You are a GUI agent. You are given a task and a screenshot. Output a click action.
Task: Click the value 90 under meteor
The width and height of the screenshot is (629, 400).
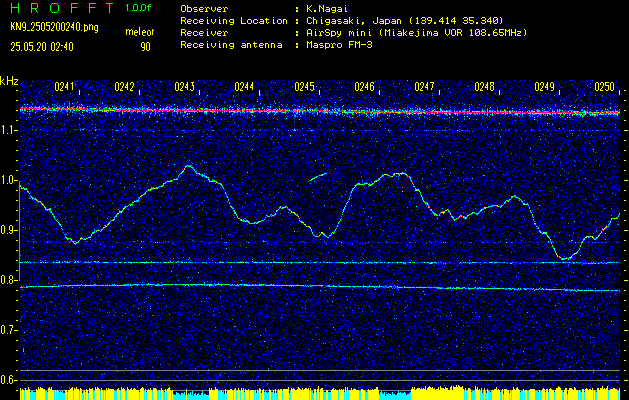[145, 47]
